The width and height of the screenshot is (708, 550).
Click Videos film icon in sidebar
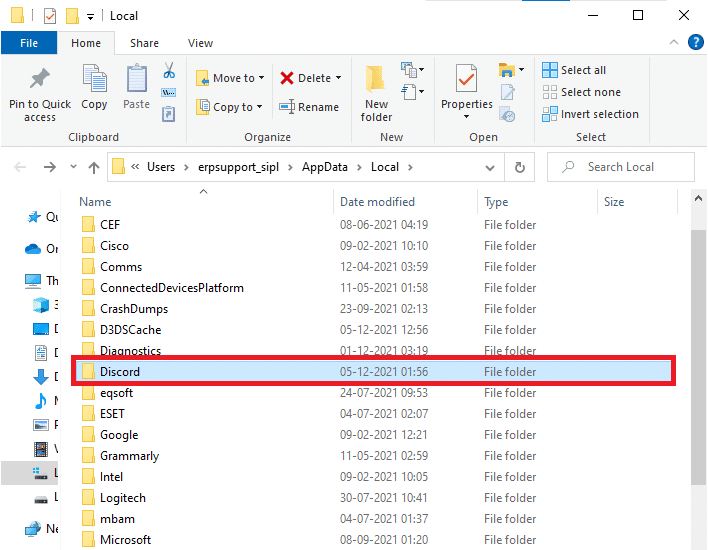pos(41,449)
